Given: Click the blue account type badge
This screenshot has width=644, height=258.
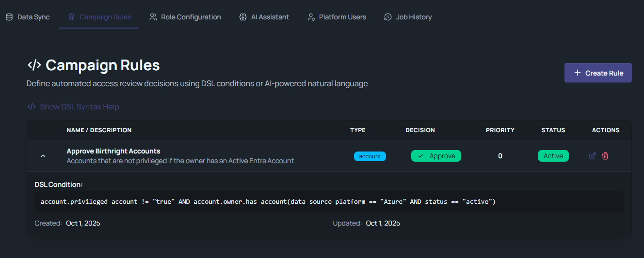Looking at the screenshot, I should (370, 156).
